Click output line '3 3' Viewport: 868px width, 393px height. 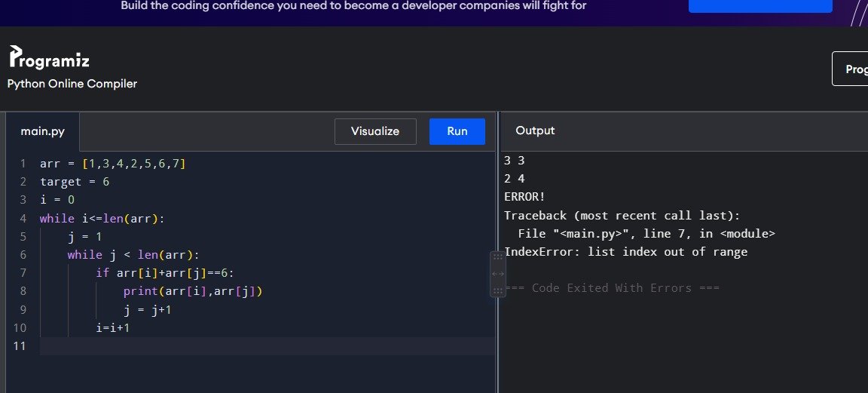[515, 161]
